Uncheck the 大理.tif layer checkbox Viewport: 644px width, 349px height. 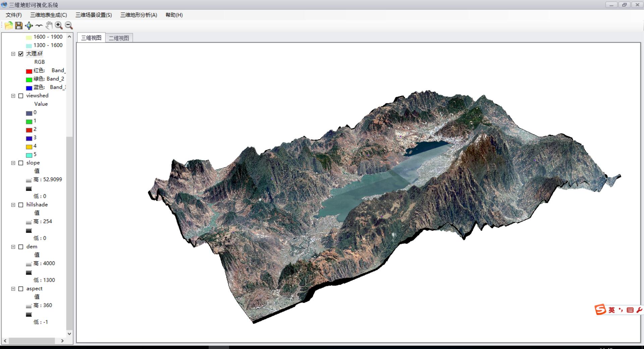(x=21, y=54)
